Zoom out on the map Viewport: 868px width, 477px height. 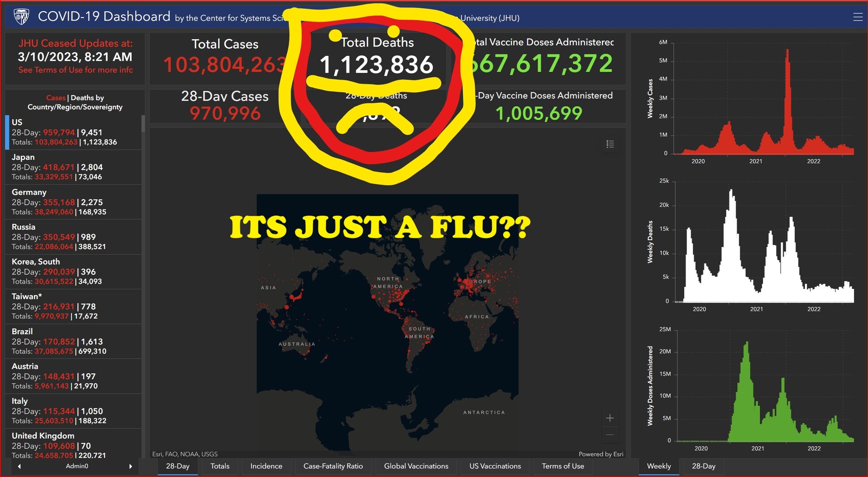coord(610,435)
